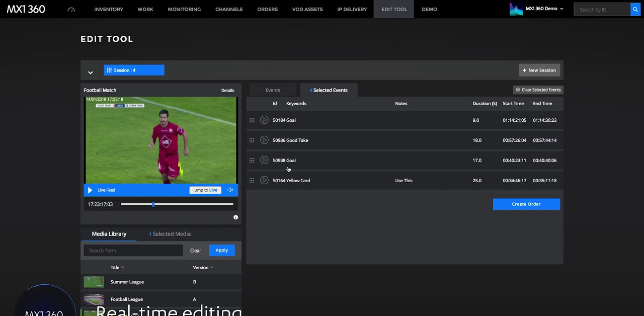Click the Search Term input field
Image resolution: width=644 pixels, height=316 pixels.
click(x=133, y=251)
